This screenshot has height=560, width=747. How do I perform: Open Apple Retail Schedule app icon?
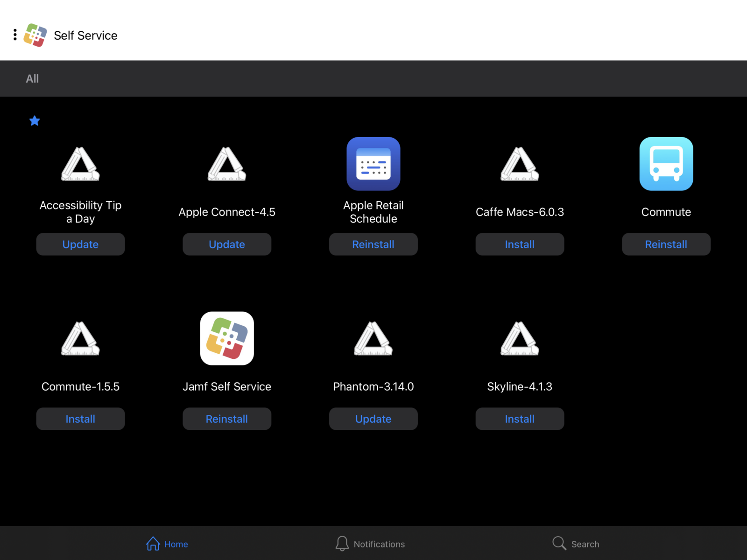coord(373,164)
